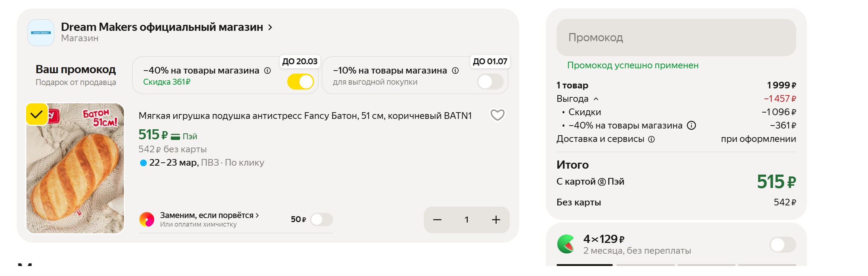The image size is (868, 276).
Task: Enable the 4×129 ₽ installment toggle
Action: coord(782,245)
